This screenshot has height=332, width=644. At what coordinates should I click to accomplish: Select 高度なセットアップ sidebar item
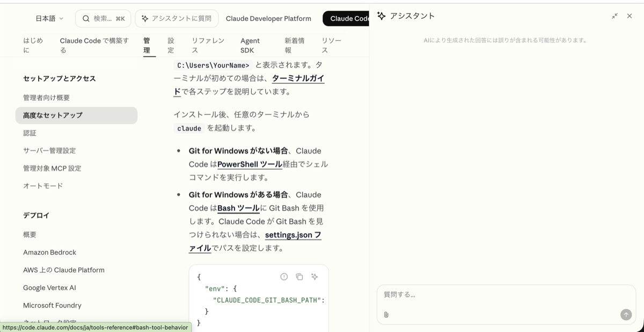(76, 115)
